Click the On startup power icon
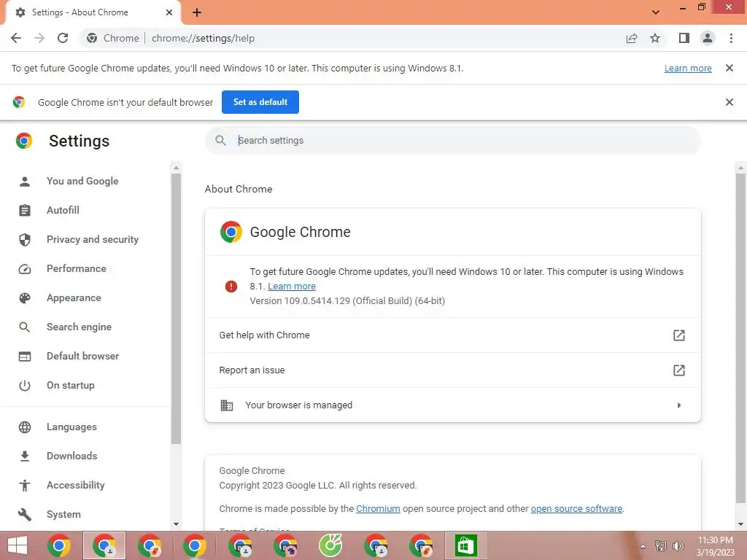 pyautogui.click(x=25, y=386)
